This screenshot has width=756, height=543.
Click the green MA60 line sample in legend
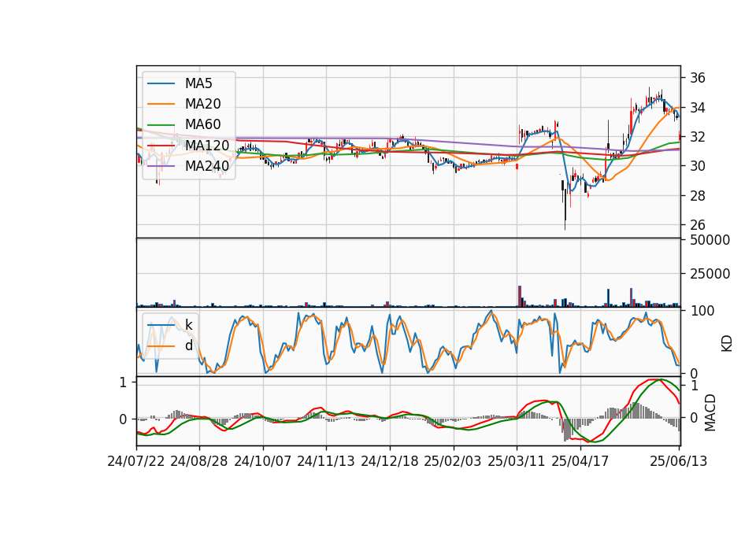pos(161,124)
